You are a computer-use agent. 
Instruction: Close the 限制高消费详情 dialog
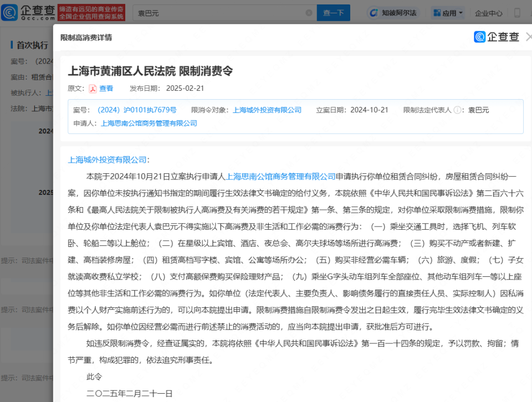click(x=529, y=37)
